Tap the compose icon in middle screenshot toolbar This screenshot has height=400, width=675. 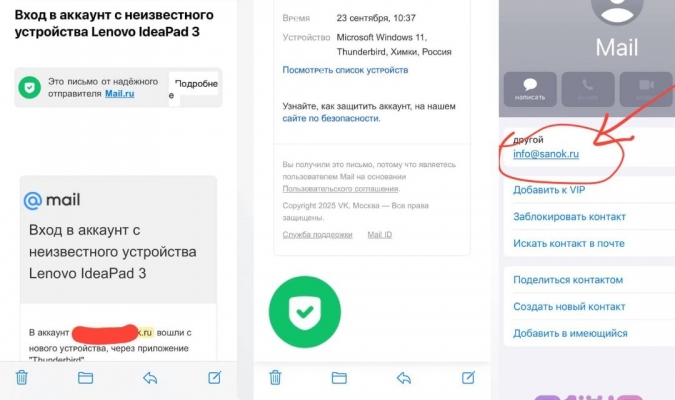pos(468,377)
